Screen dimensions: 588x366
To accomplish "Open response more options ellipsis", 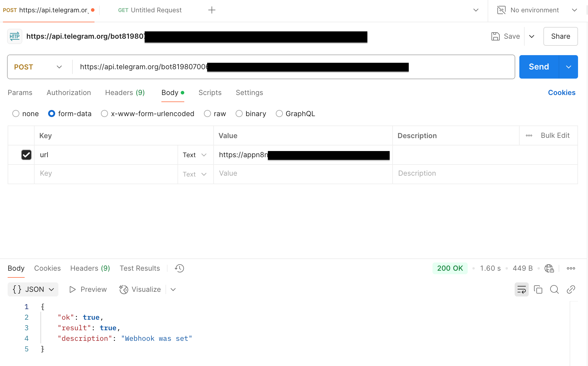I will click(x=571, y=268).
